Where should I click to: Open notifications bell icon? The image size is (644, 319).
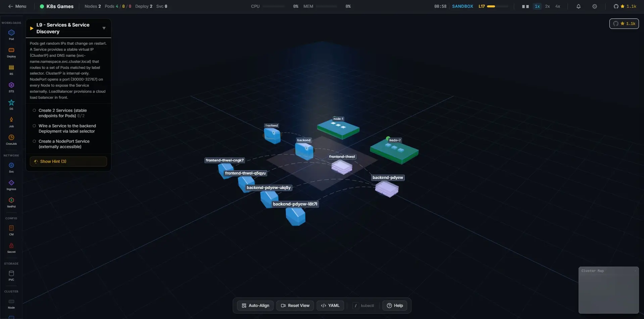point(579,6)
